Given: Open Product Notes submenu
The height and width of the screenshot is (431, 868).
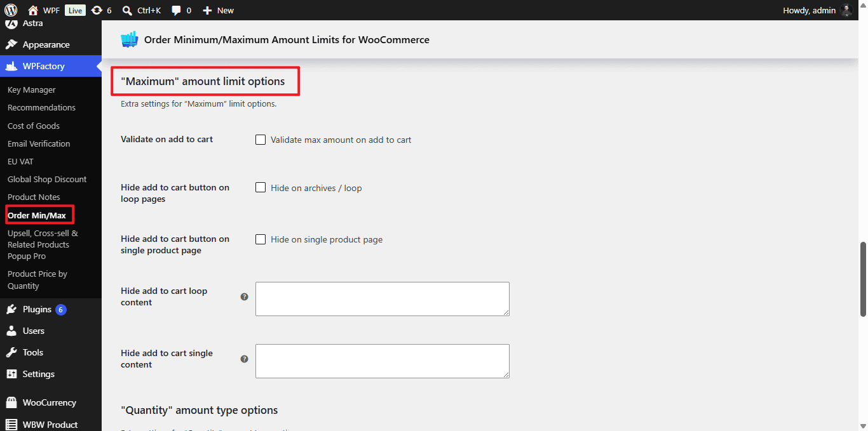Looking at the screenshot, I should point(34,197).
